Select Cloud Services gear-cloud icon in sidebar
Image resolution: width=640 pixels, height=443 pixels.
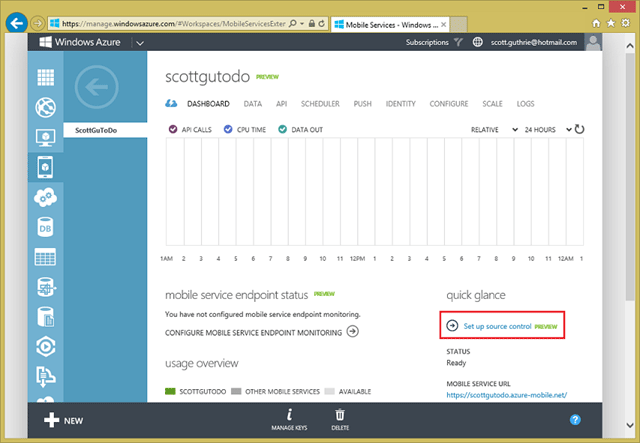click(45, 197)
